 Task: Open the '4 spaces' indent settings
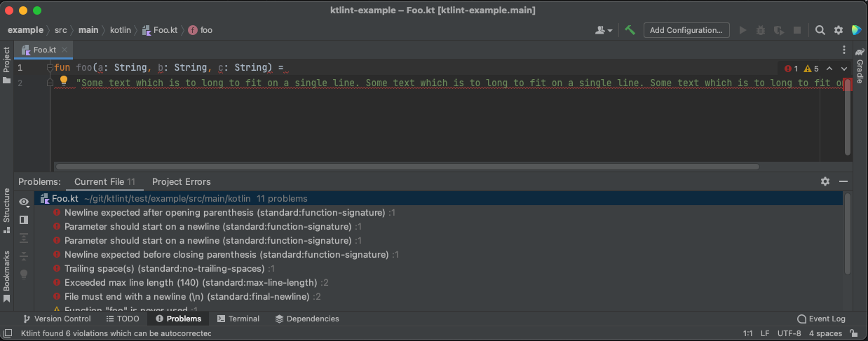(825, 333)
